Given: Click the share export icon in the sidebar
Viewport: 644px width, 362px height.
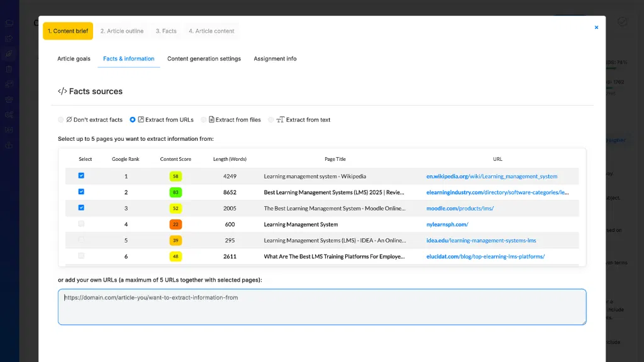Looking at the screenshot, I should (9, 38).
